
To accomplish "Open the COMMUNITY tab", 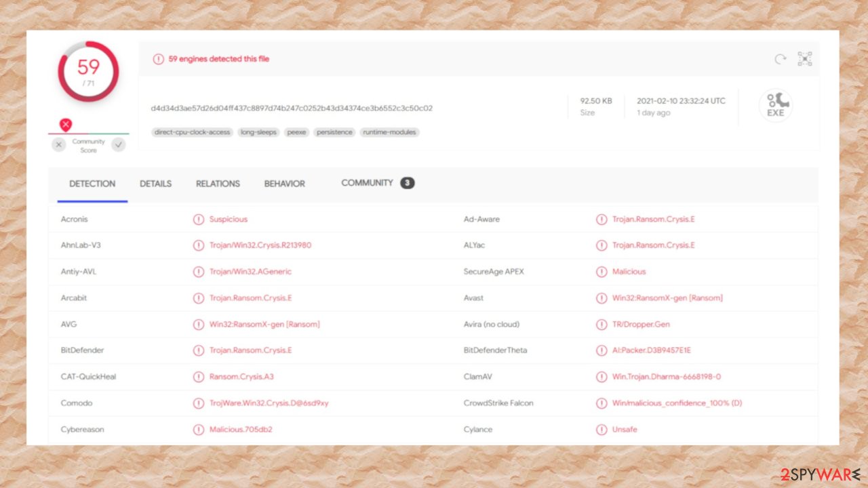I will pos(367,183).
